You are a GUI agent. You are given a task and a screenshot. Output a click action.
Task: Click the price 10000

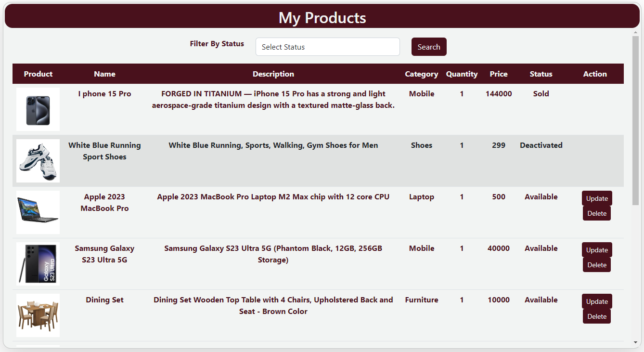(499, 300)
